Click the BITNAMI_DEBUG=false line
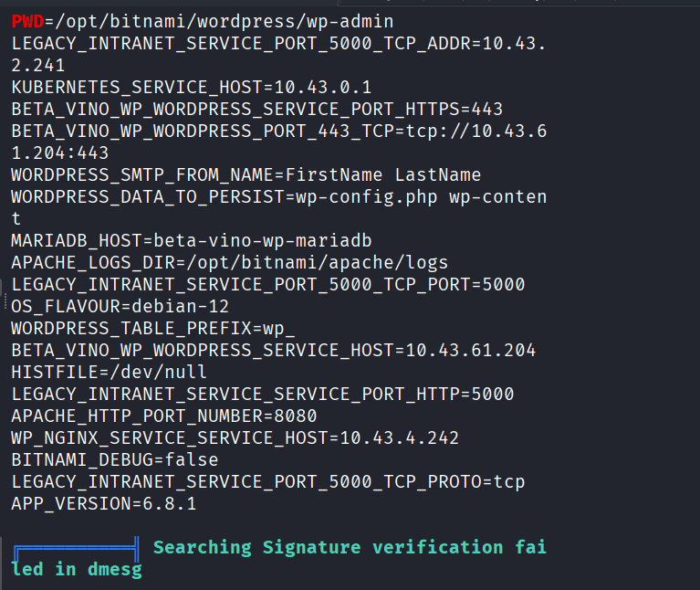The height and width of the screenshot is (590, 700). coord(115,460)
